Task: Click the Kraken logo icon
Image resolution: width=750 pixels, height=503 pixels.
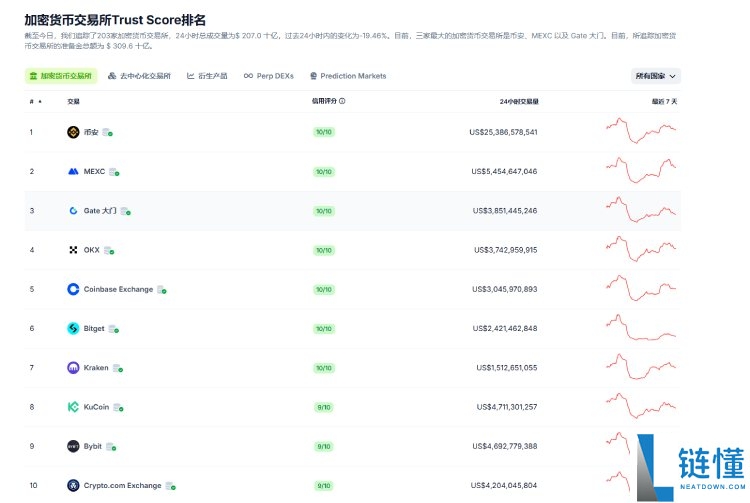Action: [x=73, y=368]
